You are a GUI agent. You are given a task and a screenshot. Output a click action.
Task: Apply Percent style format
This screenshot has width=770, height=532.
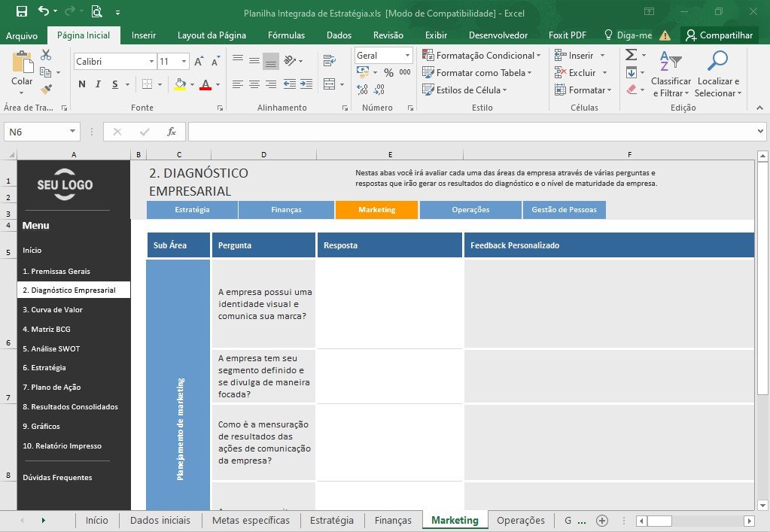[388, 73]
